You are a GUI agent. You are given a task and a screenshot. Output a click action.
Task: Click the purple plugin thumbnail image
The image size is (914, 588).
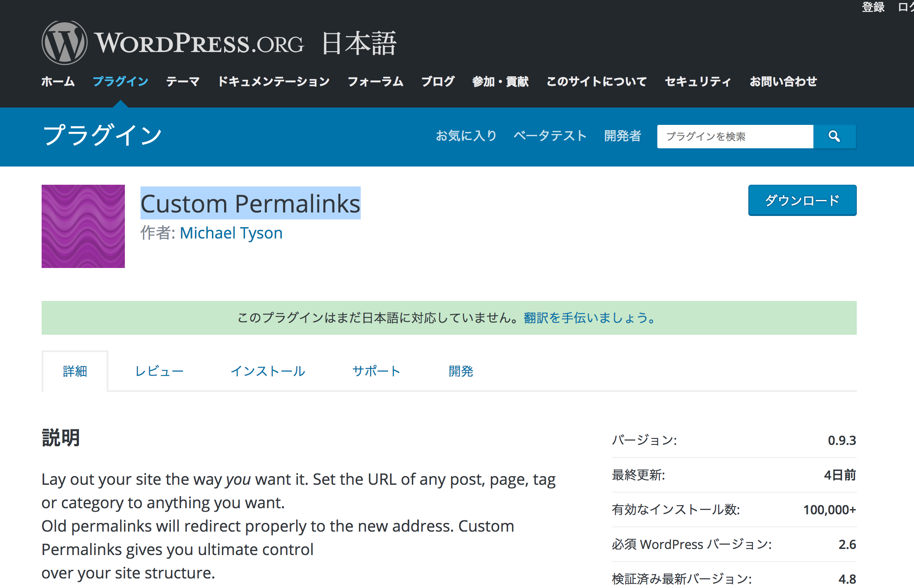[x=83, y=226]
